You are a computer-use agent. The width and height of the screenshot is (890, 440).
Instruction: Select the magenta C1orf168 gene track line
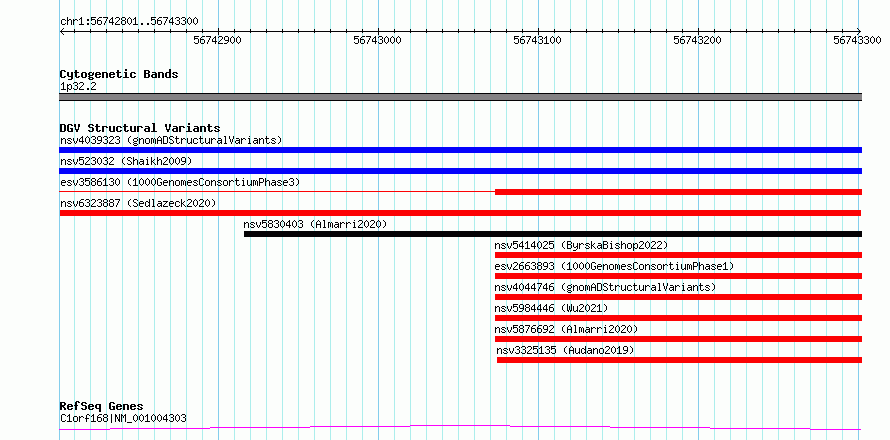(460, 427)
